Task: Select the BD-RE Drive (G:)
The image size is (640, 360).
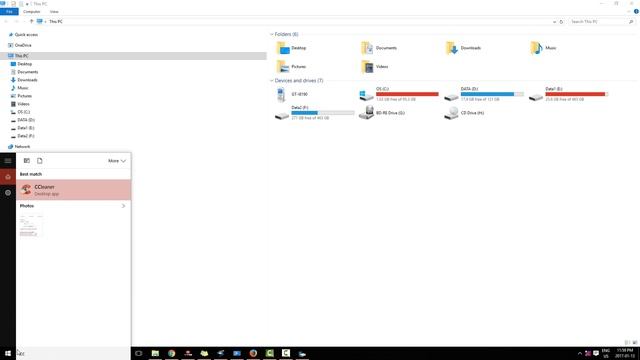Action: tap(382, 113)
